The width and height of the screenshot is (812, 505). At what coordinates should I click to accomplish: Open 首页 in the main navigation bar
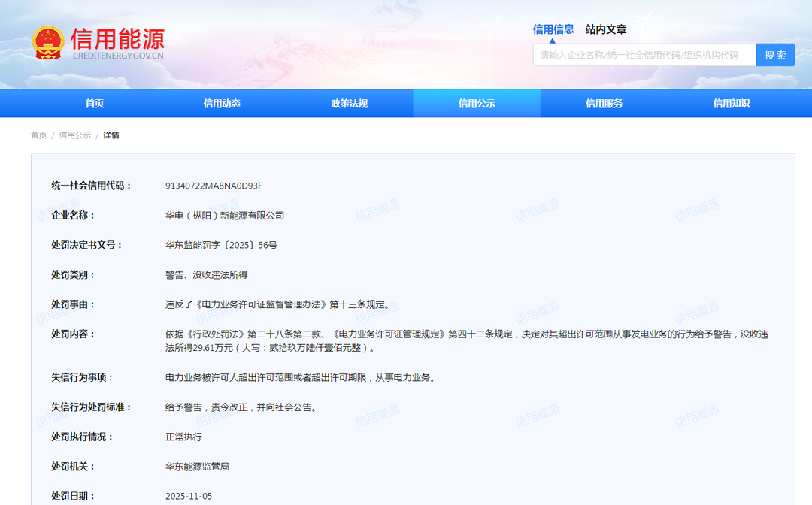click(x=95, y=104)
